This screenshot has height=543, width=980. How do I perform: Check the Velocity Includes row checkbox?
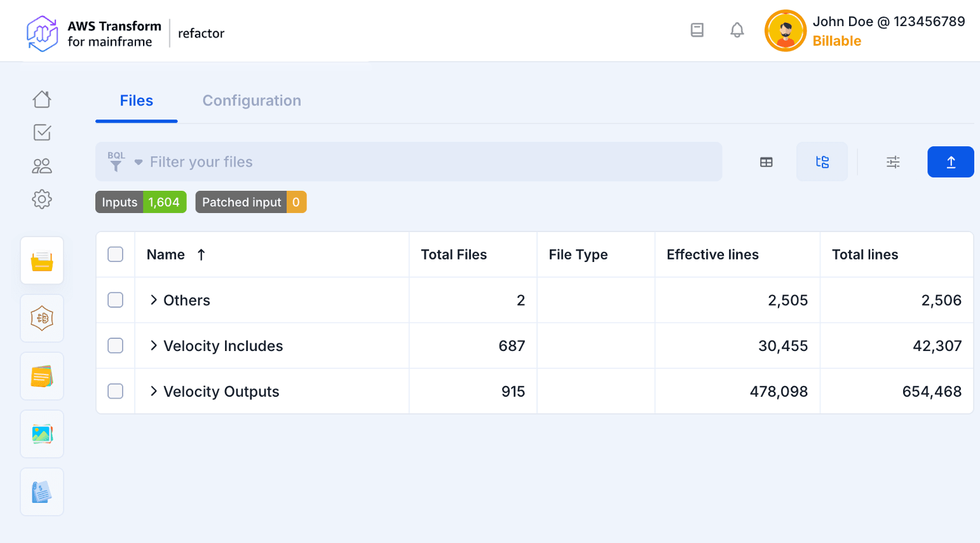click(115, 346)
